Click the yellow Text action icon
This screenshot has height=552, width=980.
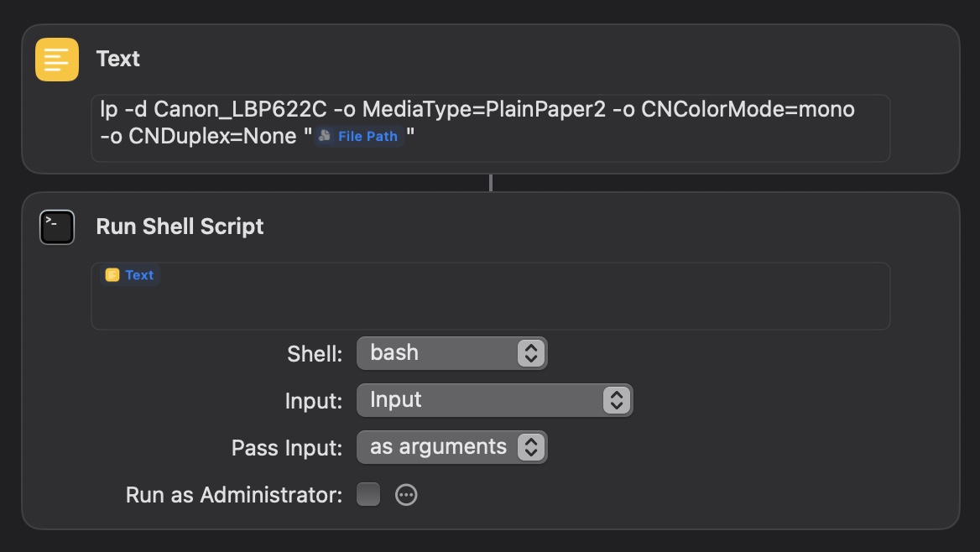57,60
